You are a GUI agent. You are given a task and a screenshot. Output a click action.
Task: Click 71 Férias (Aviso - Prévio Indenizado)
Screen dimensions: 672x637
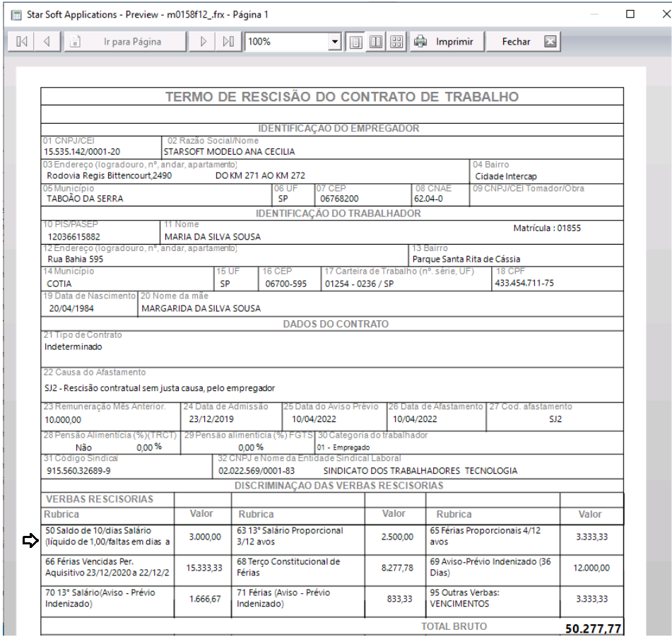283,598
